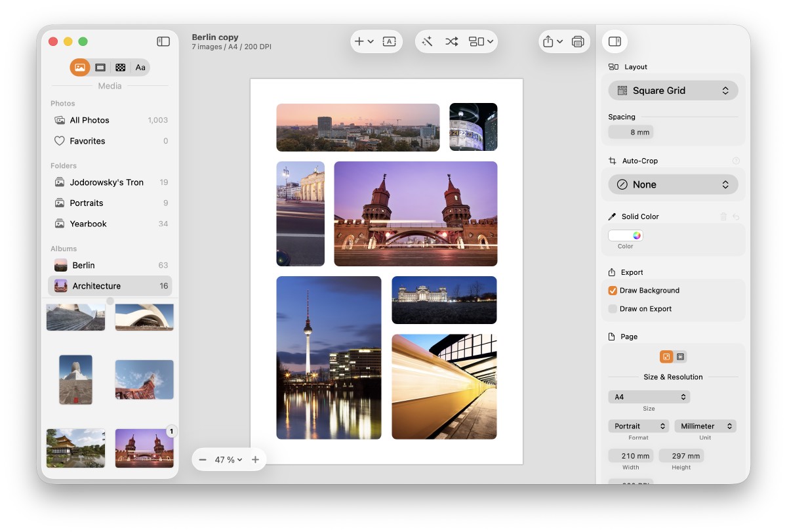Uncheck Draw Background checkbox
This screenshot has height=532, width=787.
(x=613, y=291)
